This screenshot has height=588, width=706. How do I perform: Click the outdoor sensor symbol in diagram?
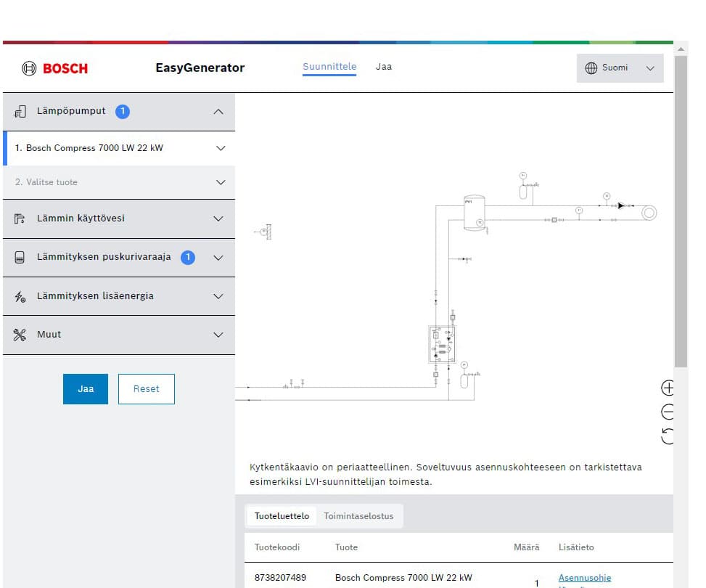point(264,232)
